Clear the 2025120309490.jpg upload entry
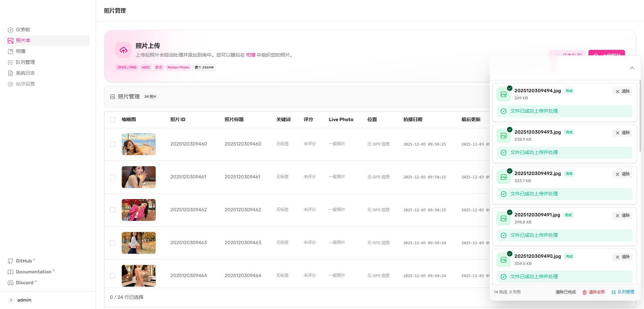The width and height of the screenshot is (644, 309). [x=622, y=257]
